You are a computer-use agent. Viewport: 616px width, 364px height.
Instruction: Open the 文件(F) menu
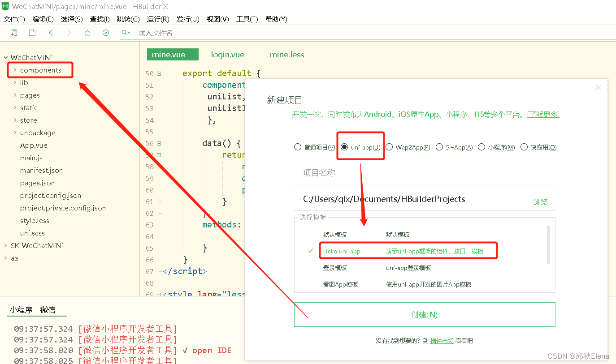click(x=14, y=19)
